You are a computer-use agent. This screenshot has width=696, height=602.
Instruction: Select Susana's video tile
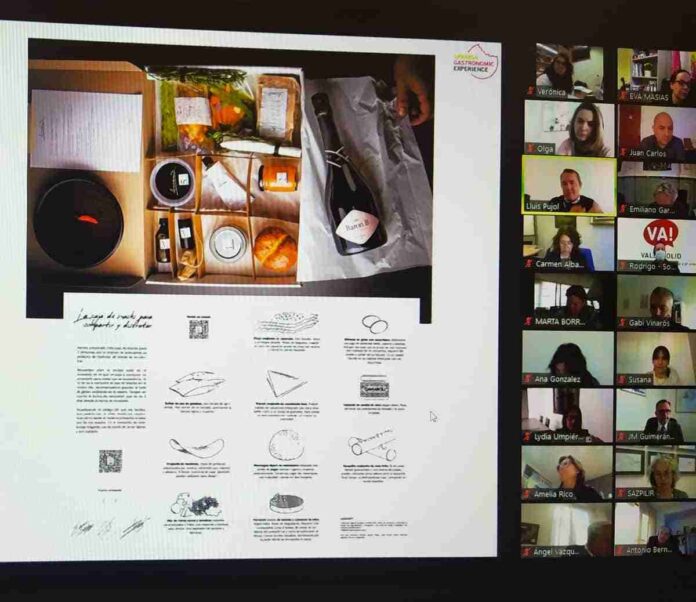point(656,358)
